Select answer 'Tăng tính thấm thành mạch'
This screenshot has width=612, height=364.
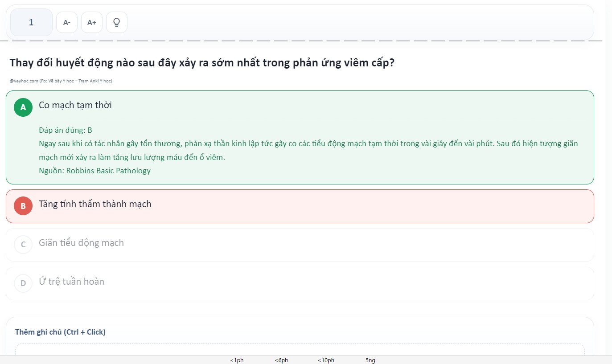coord(95,204)
